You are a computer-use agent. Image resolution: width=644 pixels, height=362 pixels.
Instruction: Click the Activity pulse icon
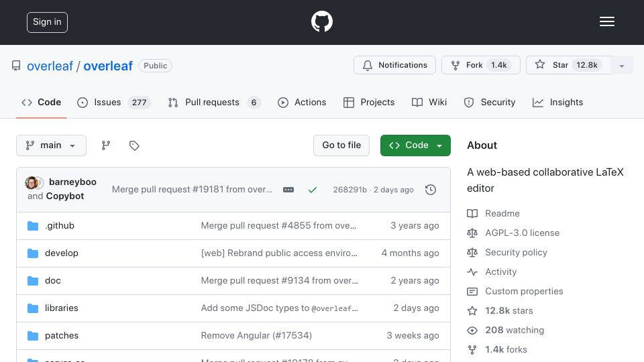(x=472, y=271)
